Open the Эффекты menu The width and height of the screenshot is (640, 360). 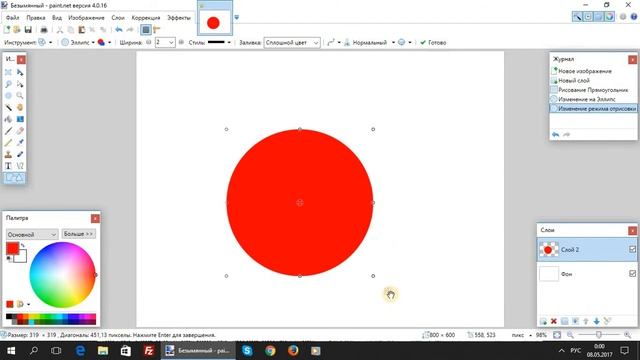(x=179, y=18)
